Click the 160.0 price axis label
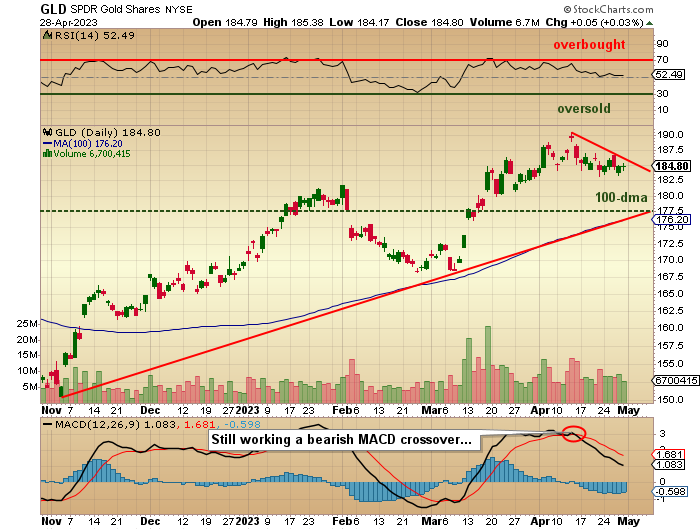Viewport: 700px width, 530px height. click(x=670, y=327)
